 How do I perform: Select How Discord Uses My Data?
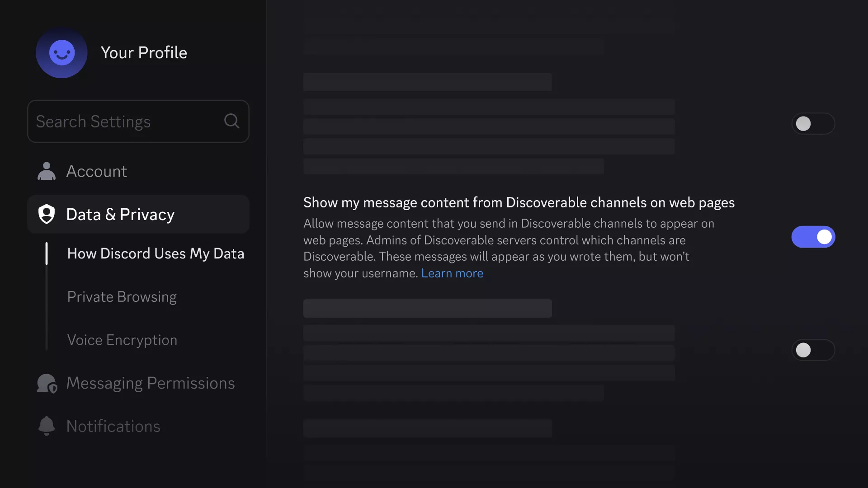(156, 253)
